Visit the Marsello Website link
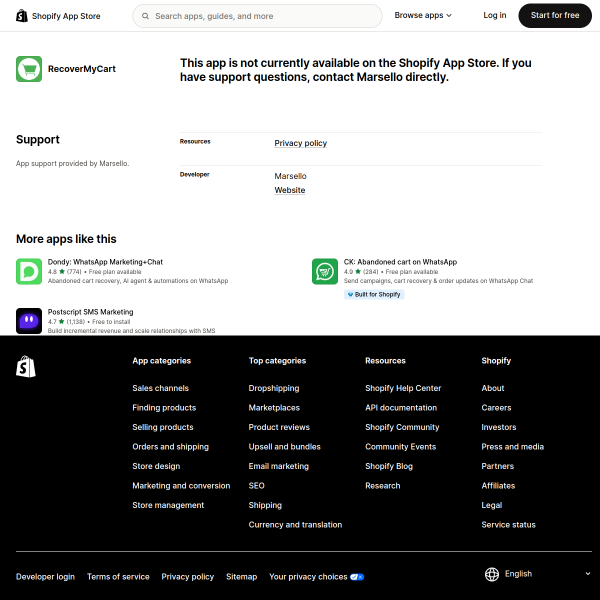 point(290,190)
